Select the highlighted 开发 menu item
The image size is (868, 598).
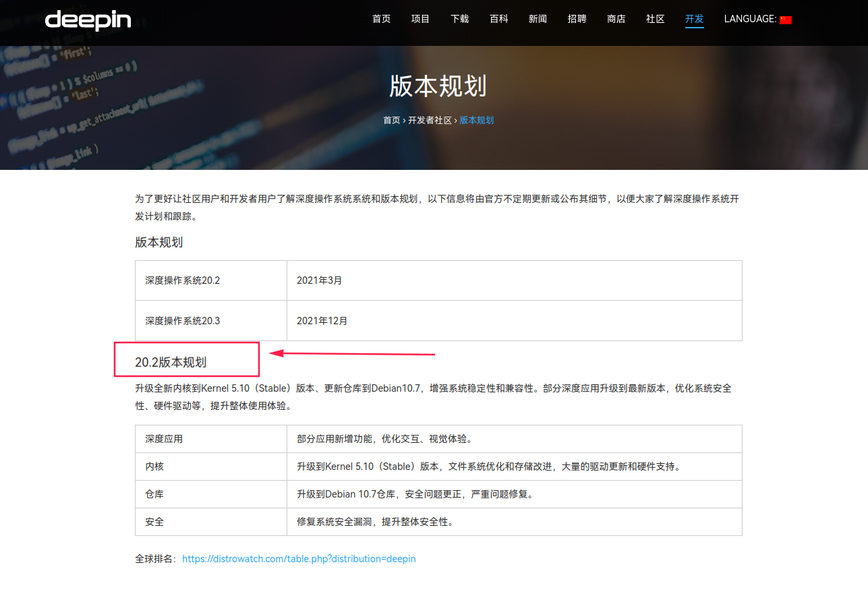[695, 19]
